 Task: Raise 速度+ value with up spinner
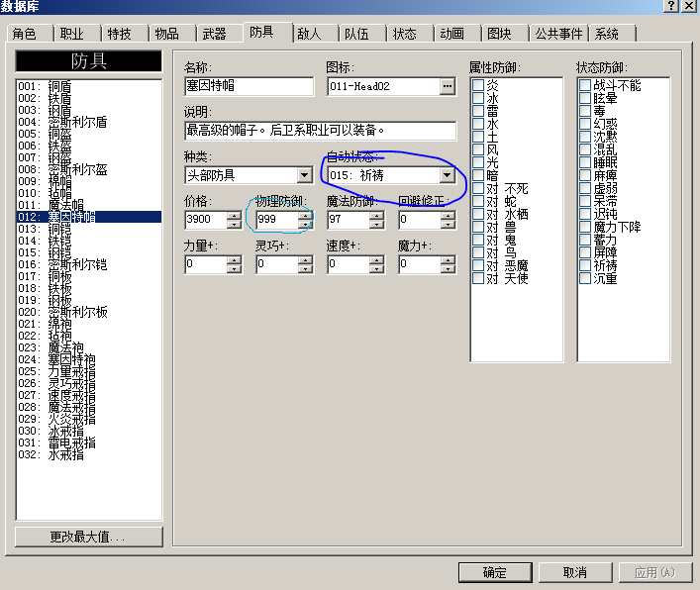click(377, 260)
